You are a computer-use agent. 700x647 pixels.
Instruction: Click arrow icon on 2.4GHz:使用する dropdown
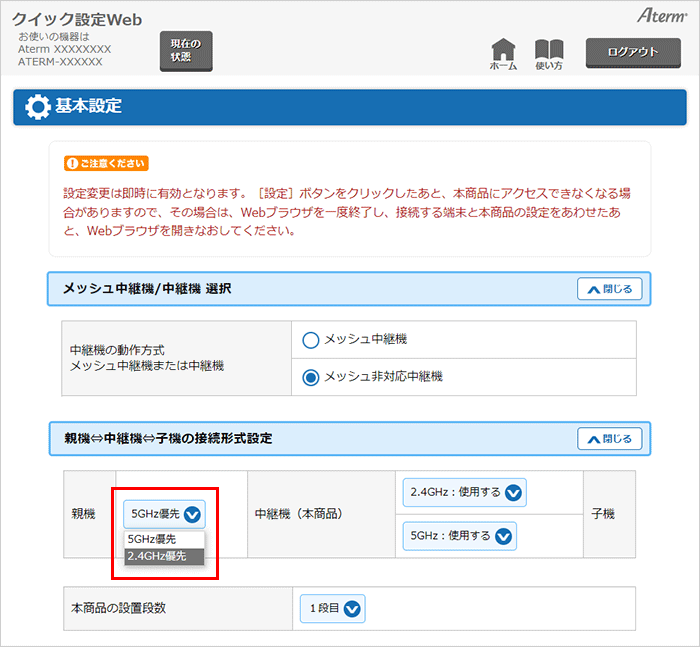coord(513,493)
